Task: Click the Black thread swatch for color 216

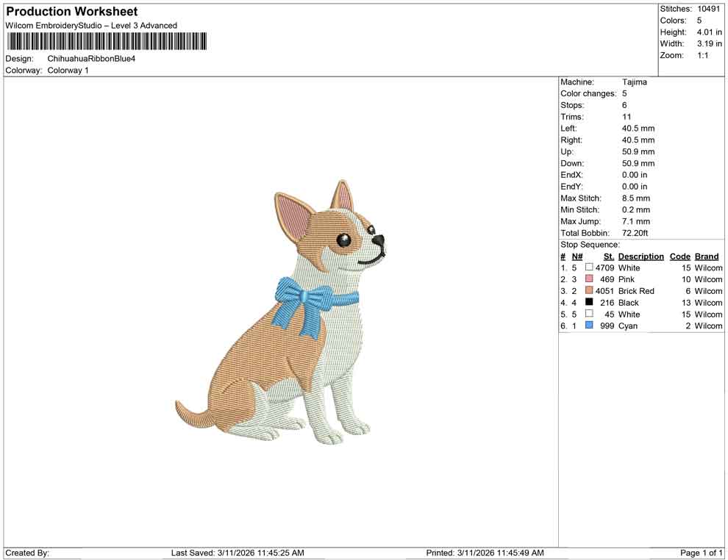Action: point(589,303)
